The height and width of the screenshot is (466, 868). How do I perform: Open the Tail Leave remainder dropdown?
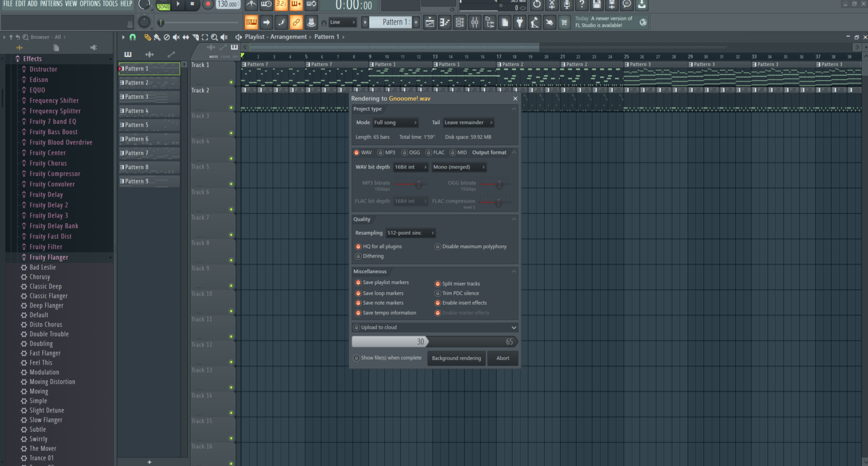(468, 123)
